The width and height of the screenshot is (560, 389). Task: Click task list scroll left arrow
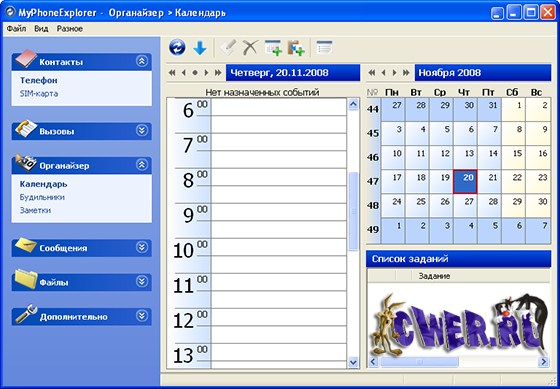pos(373,362)
